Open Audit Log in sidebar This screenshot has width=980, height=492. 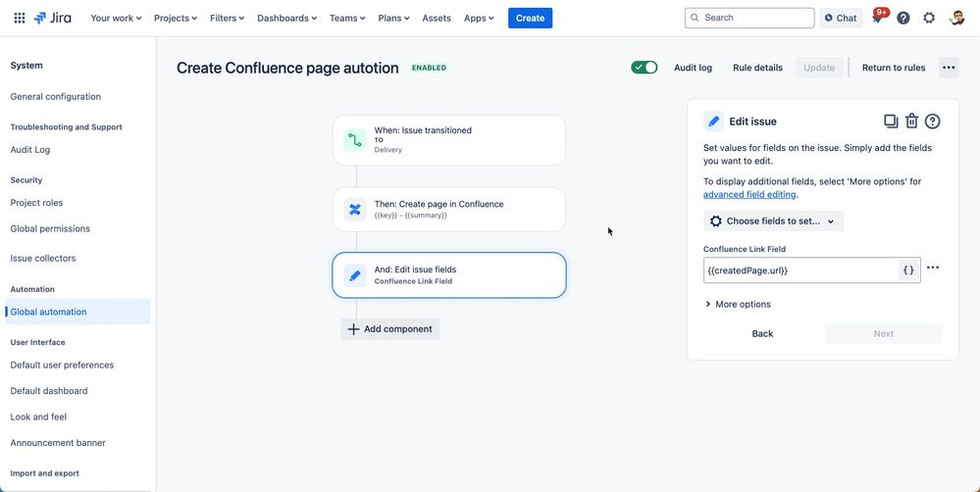tap(30, 150)
